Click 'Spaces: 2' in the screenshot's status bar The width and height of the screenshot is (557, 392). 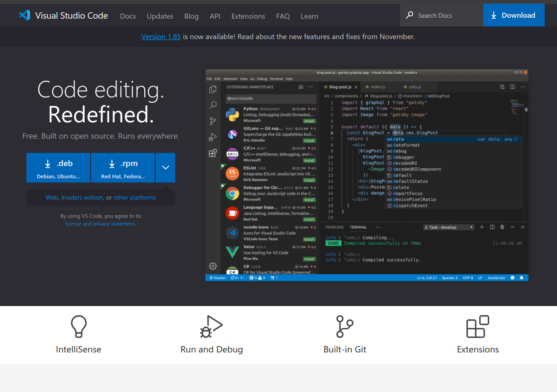click(450, 277)
